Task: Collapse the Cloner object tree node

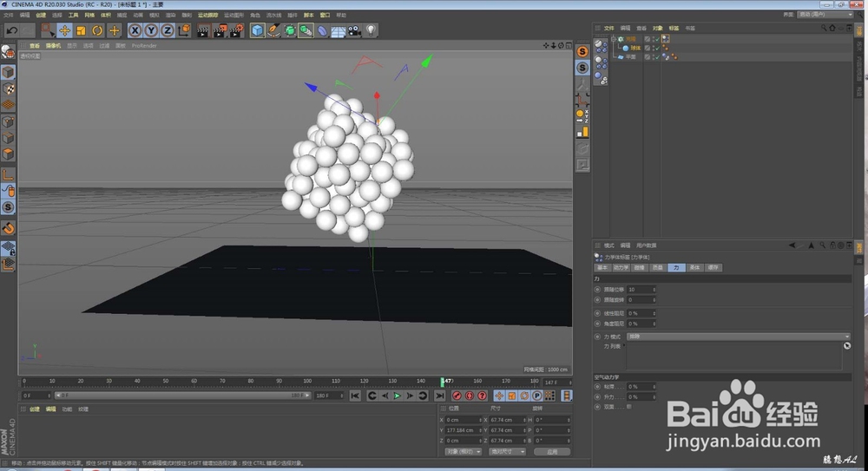Action: (x=614, y=39)
